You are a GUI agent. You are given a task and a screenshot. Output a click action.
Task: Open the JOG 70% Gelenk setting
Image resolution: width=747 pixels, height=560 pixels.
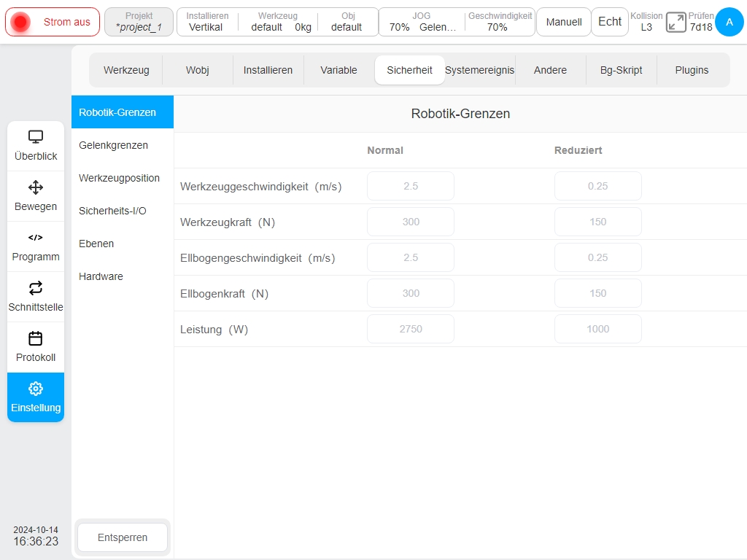pyautogui.click(x=422, y=22)
